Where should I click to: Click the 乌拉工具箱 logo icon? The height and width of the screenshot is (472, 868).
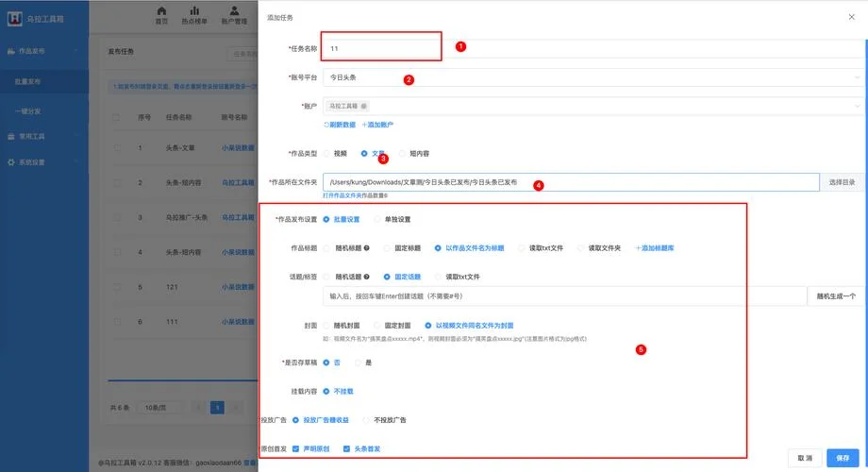click(14, 19)
